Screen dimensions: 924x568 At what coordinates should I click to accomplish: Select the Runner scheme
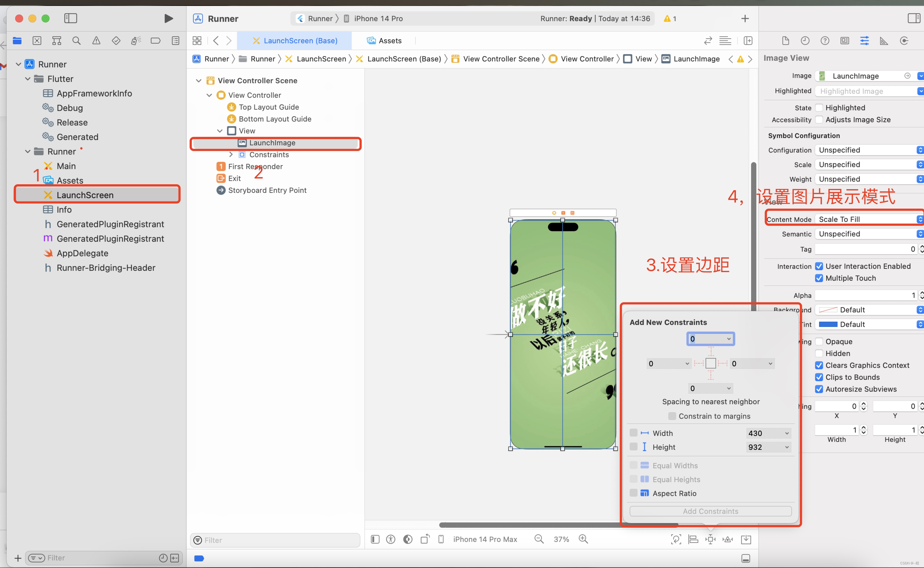[x=314, y=18]
